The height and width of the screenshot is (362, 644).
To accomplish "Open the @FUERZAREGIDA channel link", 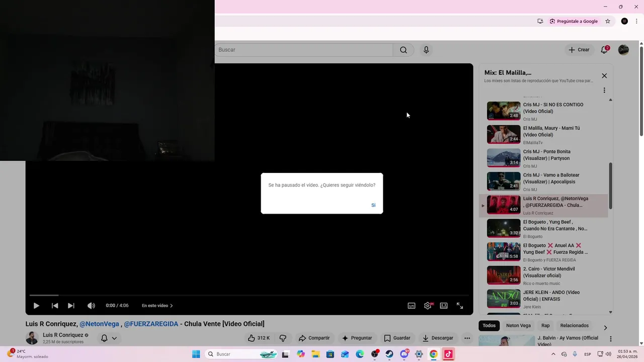I will (151, 324).
